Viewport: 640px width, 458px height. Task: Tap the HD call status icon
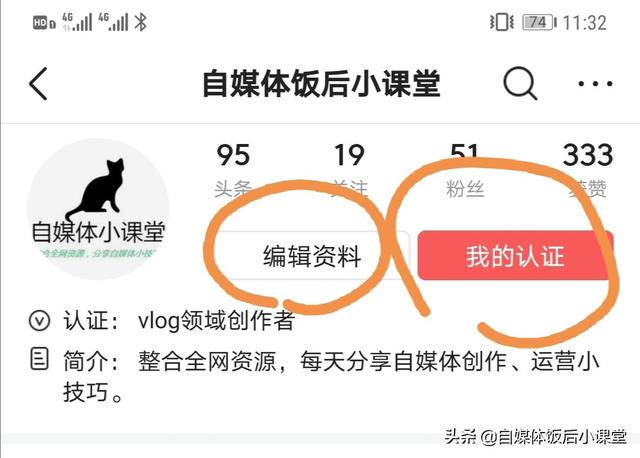(x=43, y=22)
